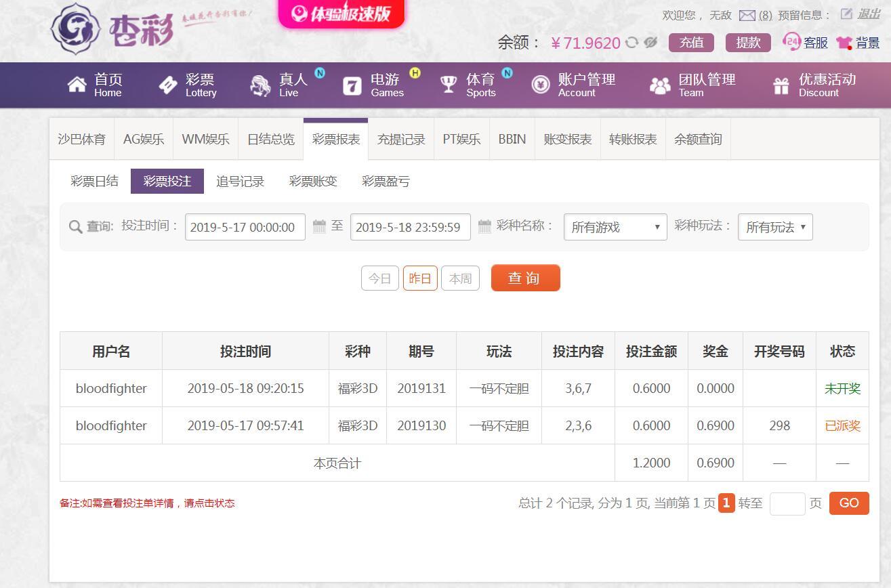Click the 投注时间 column header

245,352
